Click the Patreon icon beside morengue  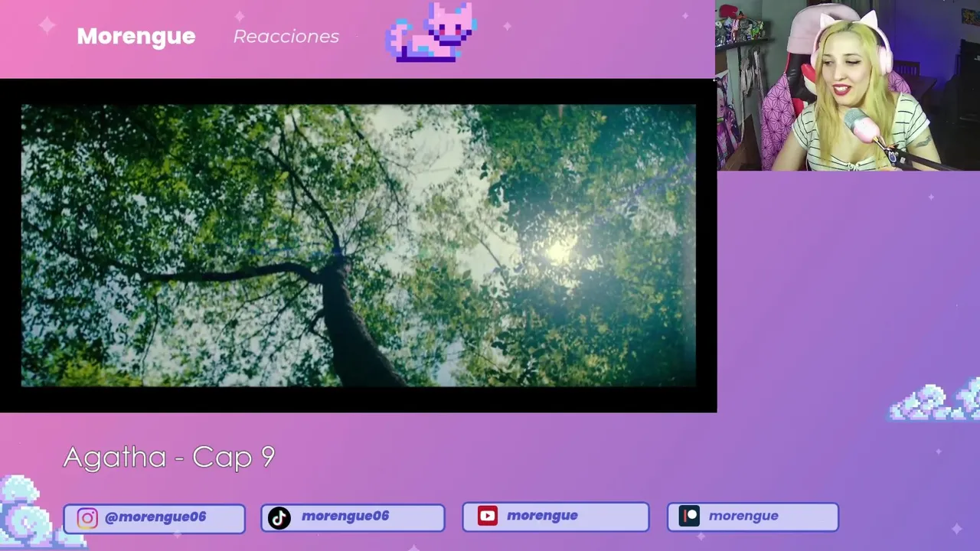(x=689, y=516)
